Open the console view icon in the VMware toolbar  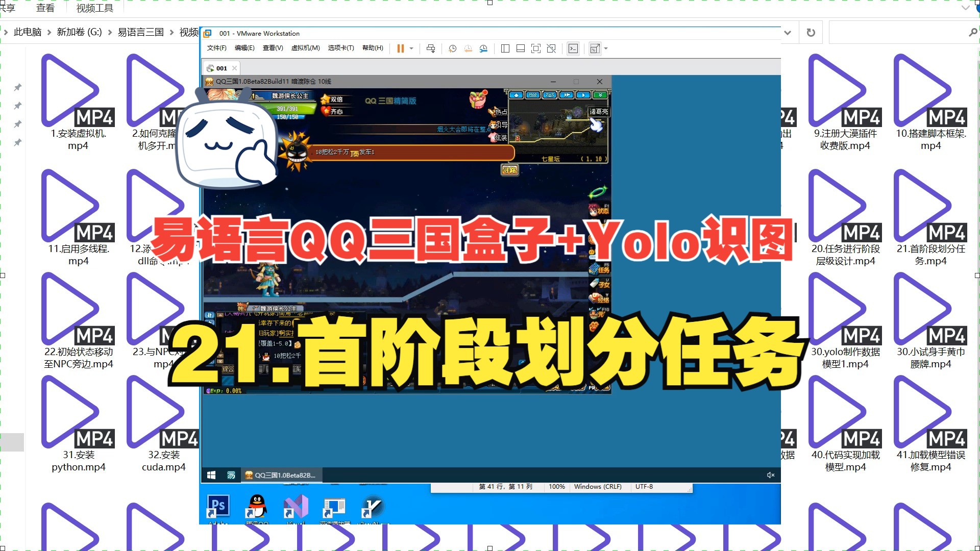point(573,48)
